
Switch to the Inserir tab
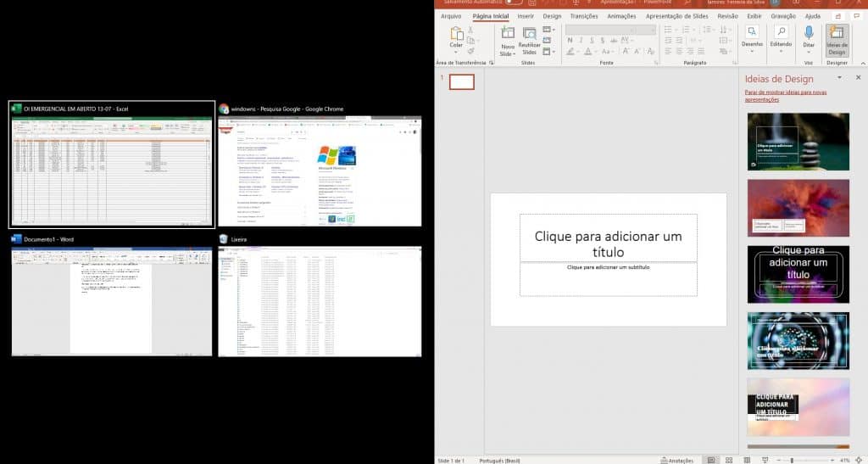pos(526,17)
